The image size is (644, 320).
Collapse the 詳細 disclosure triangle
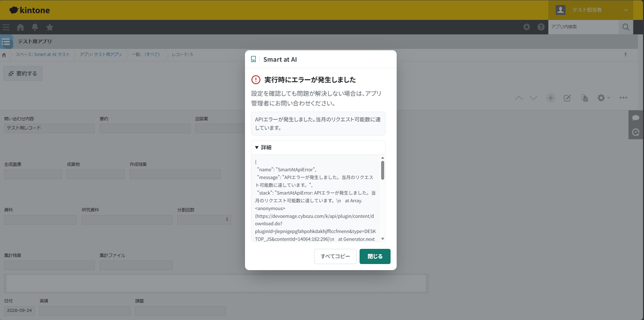pyautogui.click(x=257, y=147)
